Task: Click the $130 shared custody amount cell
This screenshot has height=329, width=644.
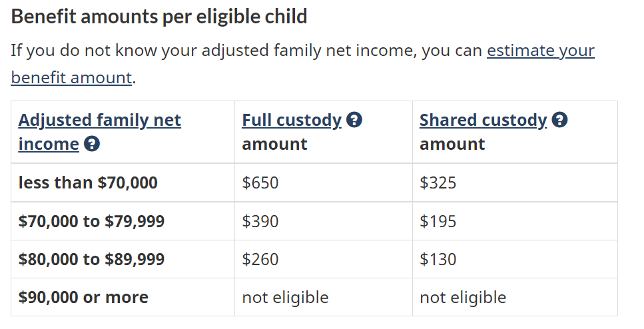Action: [438, 259]
